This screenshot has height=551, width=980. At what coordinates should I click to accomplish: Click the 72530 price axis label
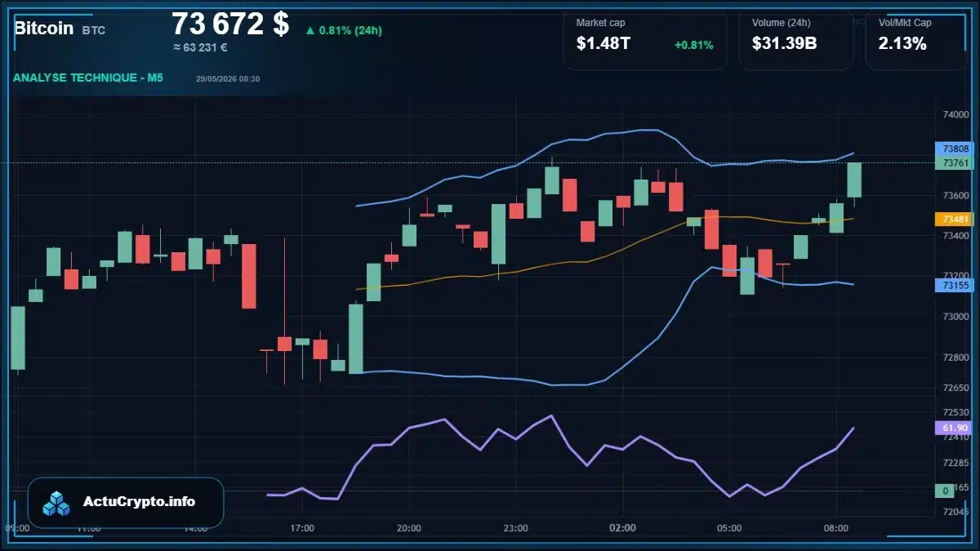[x=955, y=413]
